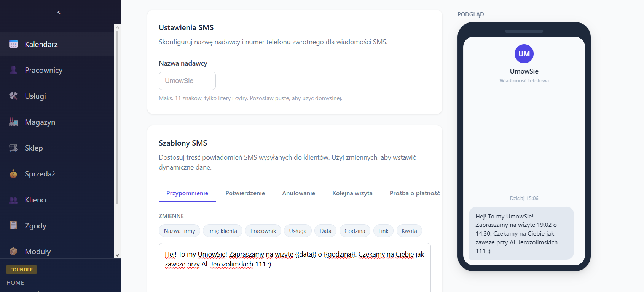The height and width of the screenshot is (292, 644).
Task: Click the Moduły package icon
Action: click(x=13, y=252)
